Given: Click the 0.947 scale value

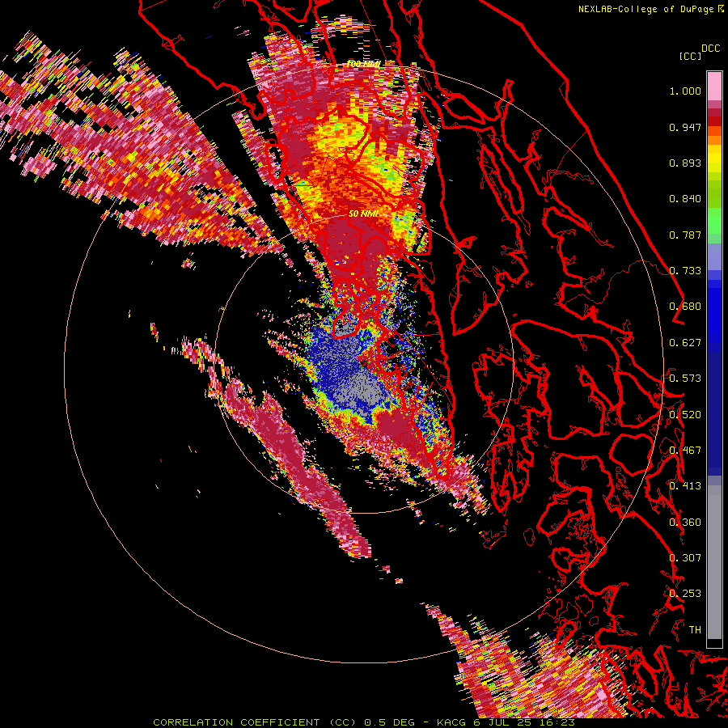Looking at the screenshot, I should (685, 127).
